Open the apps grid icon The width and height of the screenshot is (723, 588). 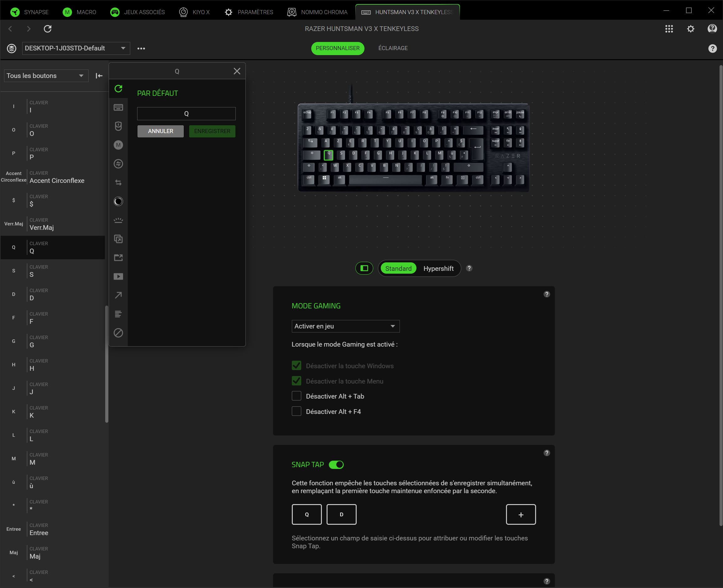(669, 29)
